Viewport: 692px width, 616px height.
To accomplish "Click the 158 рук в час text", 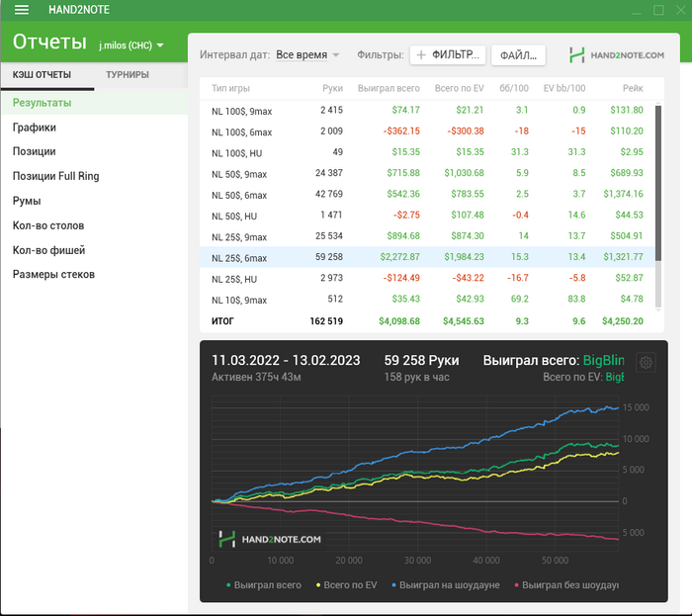I will tap(416, 378).
